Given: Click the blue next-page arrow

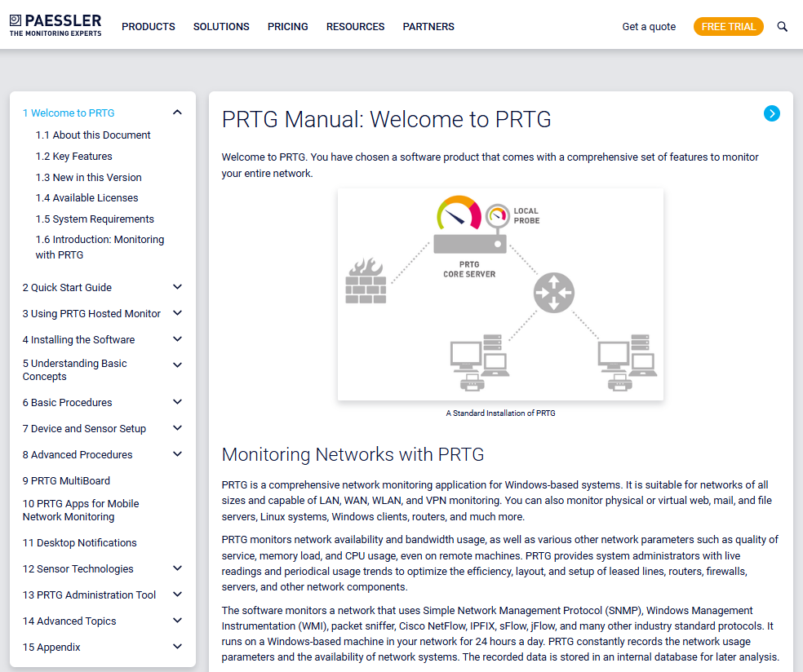Looking at the screenshot, I should point(772,113).
